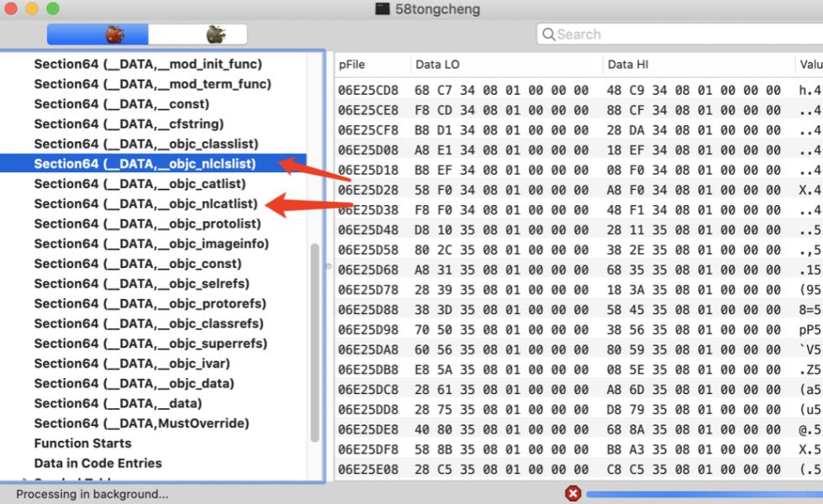Select the red apple RAW view segment
This screenshot has height=504, width=823.
pos(98,34)
